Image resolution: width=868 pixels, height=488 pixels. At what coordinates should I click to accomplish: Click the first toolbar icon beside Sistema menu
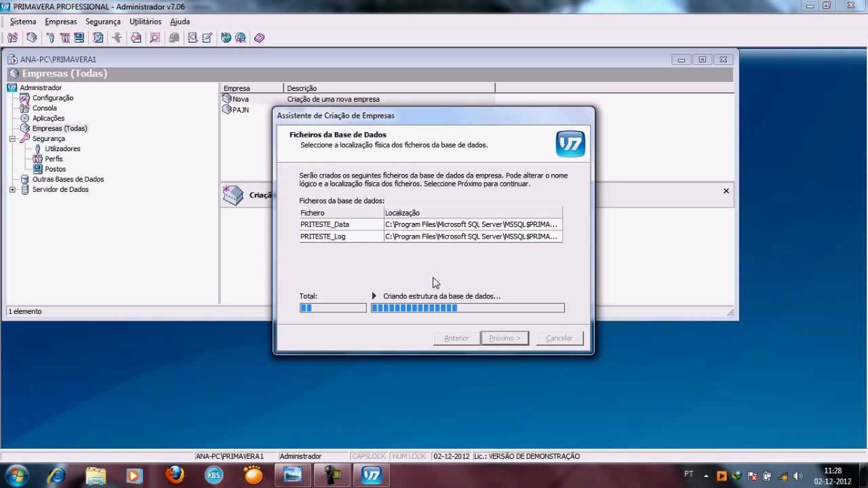coord(12,38)
